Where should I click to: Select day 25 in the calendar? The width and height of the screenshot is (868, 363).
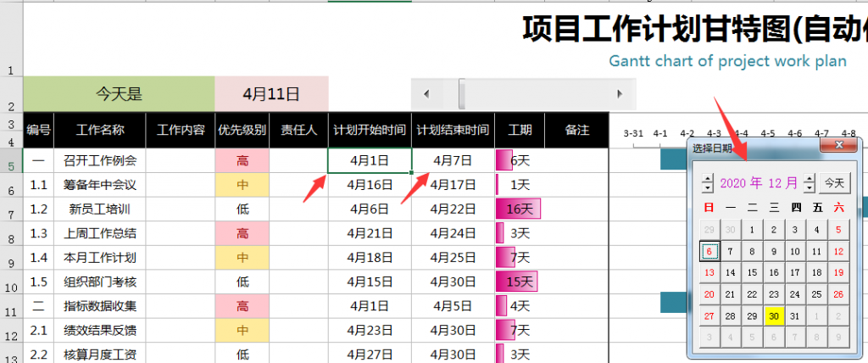(817, 294)
